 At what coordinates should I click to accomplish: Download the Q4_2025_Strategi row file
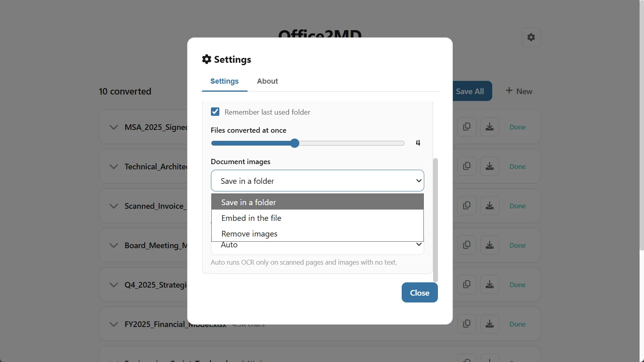pos(490,285)
